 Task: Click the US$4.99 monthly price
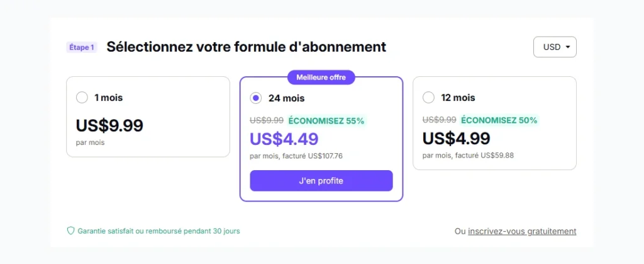pos(457,139)
